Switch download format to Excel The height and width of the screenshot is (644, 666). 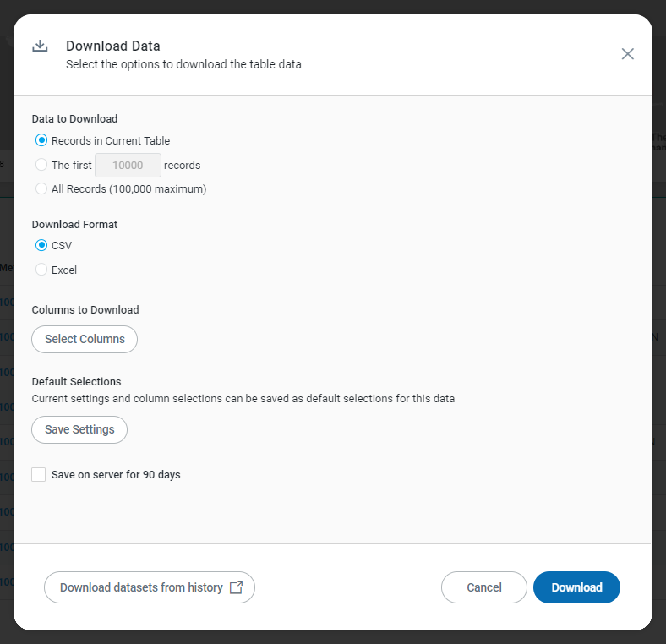(x=41, y=270)
